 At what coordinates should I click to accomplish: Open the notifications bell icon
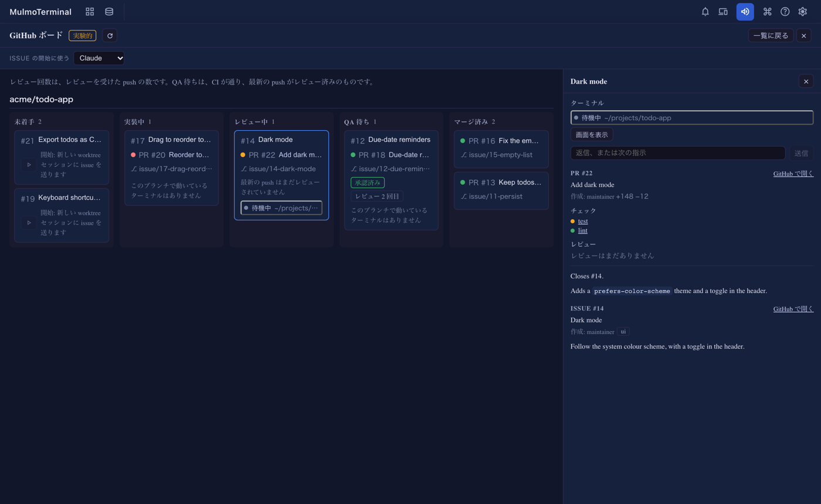point(705,12)
